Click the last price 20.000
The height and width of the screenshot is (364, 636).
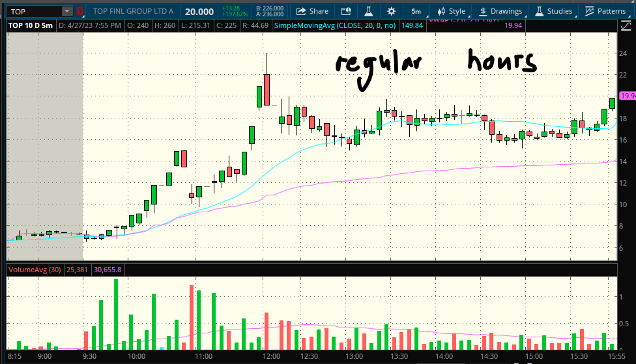(199, 12)
